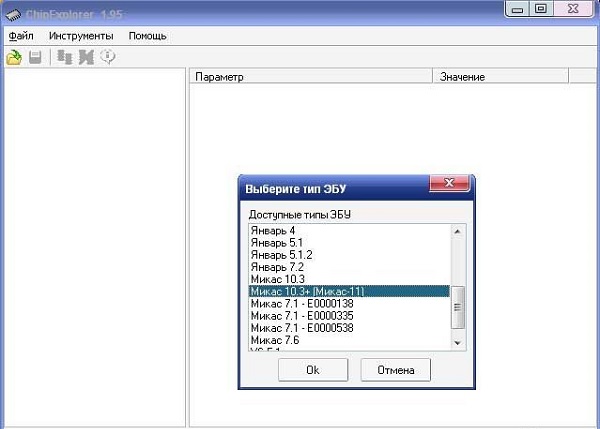Open the Помощь menu
Screen dimensions: 600x429
click(x=147, y=36)
